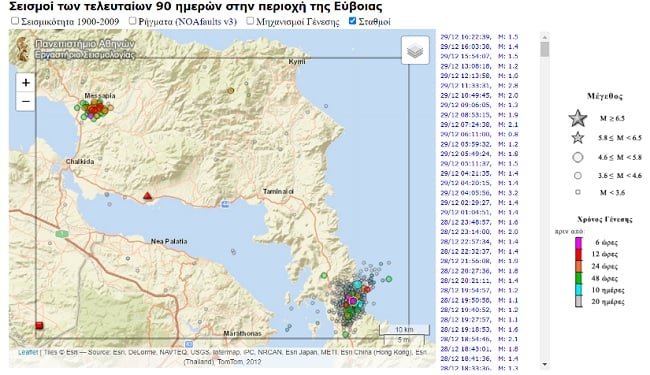This screenshot has width=650, height=375.
Task: Zoom in the map with plus button
Action: 25,83
